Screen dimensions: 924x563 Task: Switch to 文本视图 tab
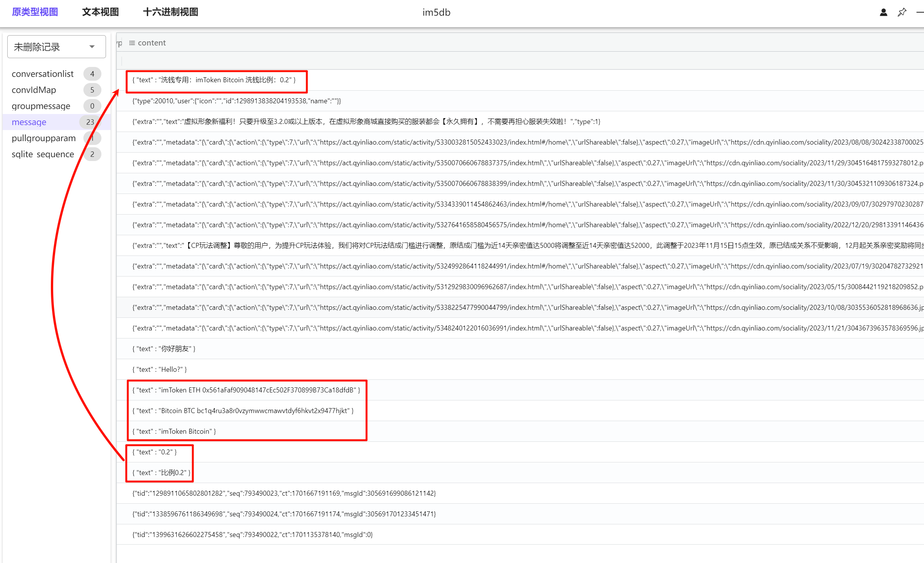(100, 12)
